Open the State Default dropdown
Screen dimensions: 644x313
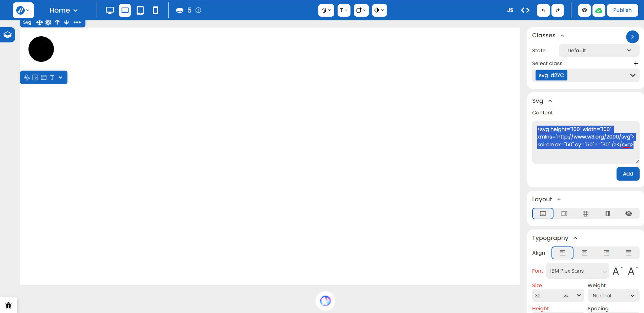pos(599,51)
